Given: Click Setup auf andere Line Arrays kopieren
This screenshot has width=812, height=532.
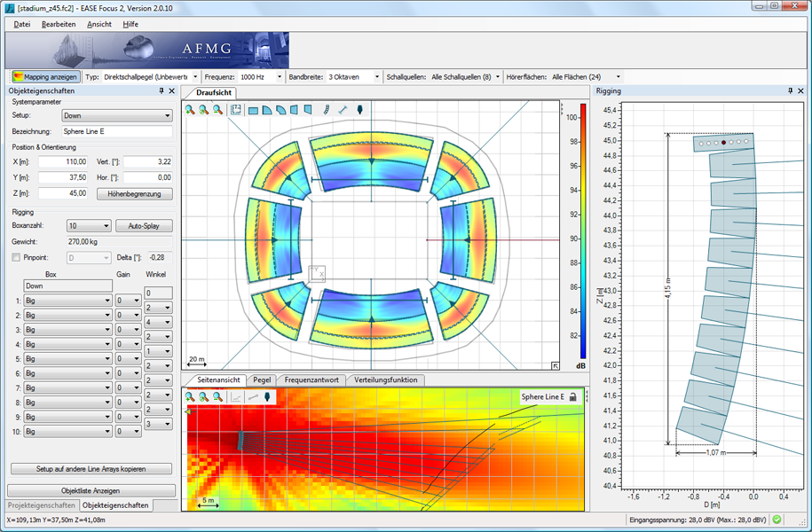Looking at the screenshot, I should 91,468.
